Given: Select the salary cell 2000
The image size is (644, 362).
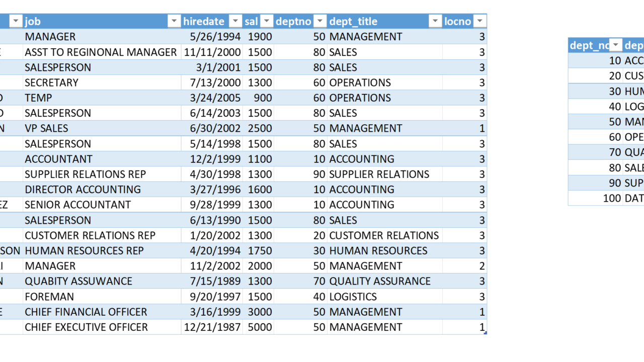Looking at the screenshot, I should (258, 266).
